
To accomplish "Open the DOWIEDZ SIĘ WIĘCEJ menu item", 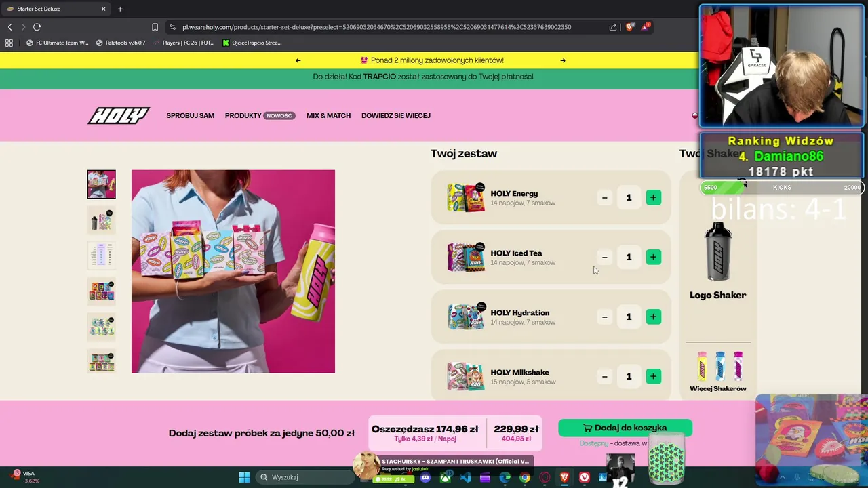I will pyautogui.click(x=396, y=115).
